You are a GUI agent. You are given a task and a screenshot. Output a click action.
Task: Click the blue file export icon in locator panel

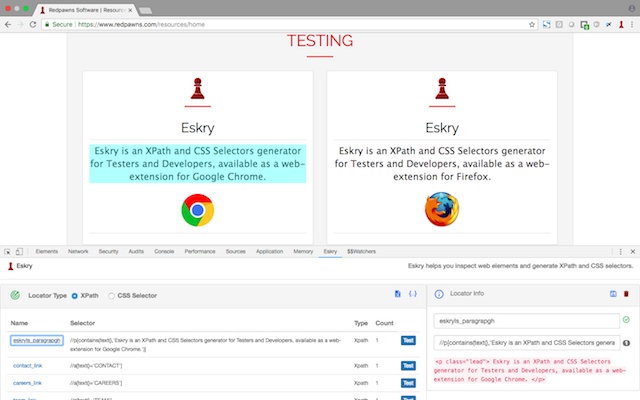point(398,294)
